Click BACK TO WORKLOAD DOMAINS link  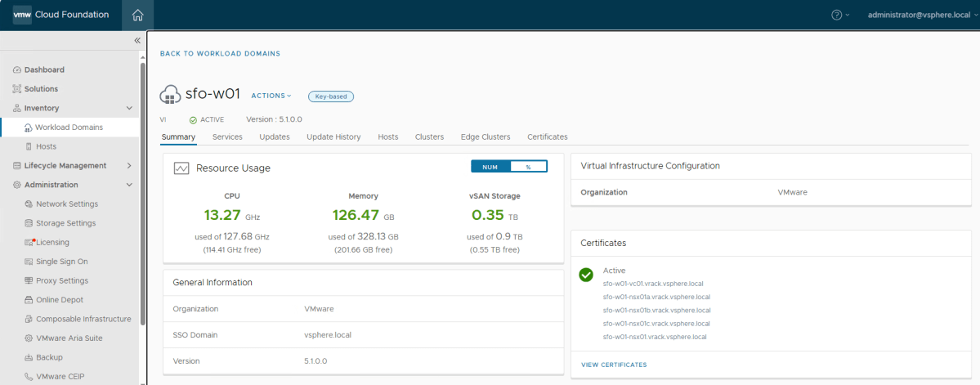220,54
